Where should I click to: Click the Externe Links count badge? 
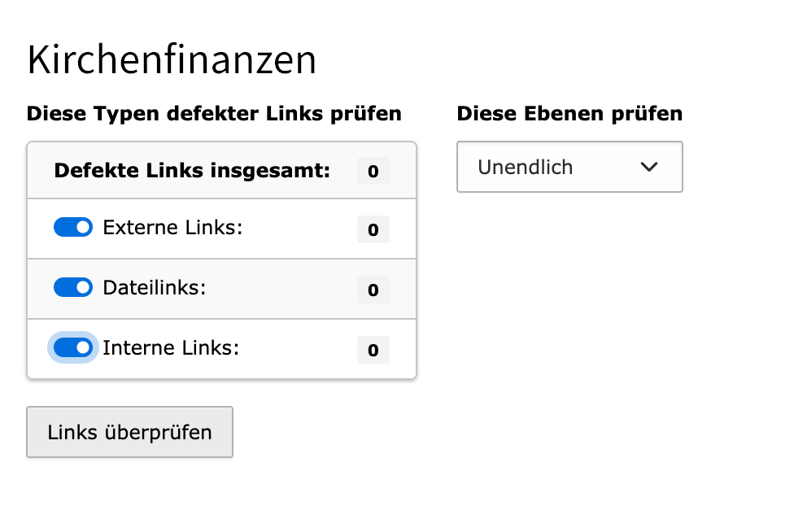(x=373, y=230)
